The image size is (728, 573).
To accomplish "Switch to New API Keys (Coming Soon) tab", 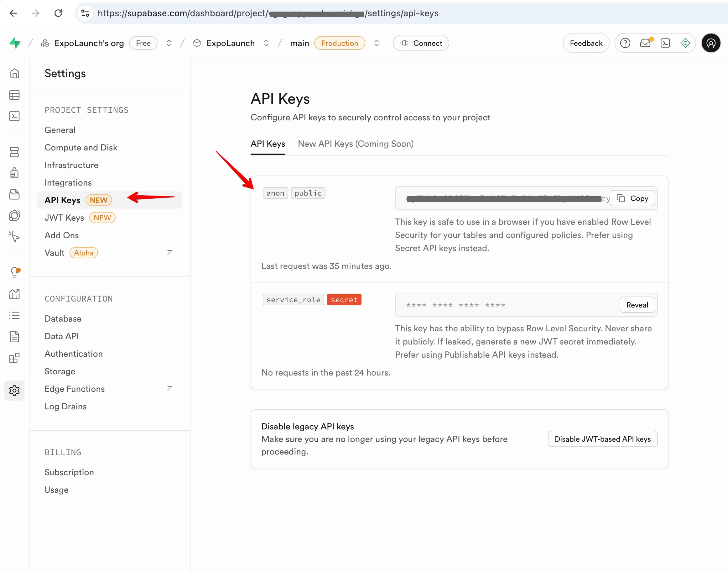I will [356, 144].
